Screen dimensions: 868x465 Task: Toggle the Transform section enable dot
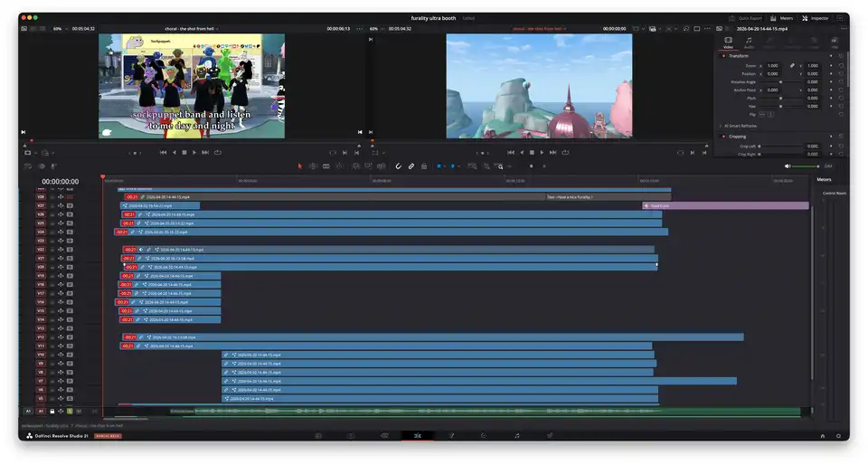[x=723, y=56]
